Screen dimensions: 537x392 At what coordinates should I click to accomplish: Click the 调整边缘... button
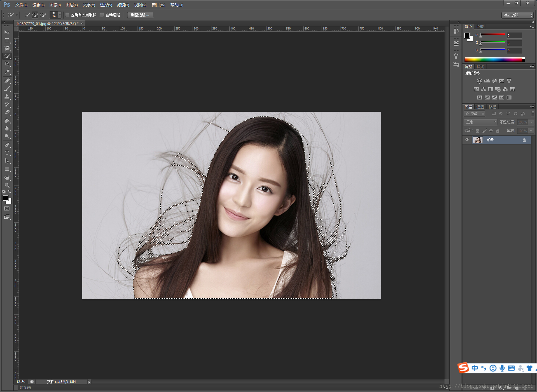[x=140, y=15]
